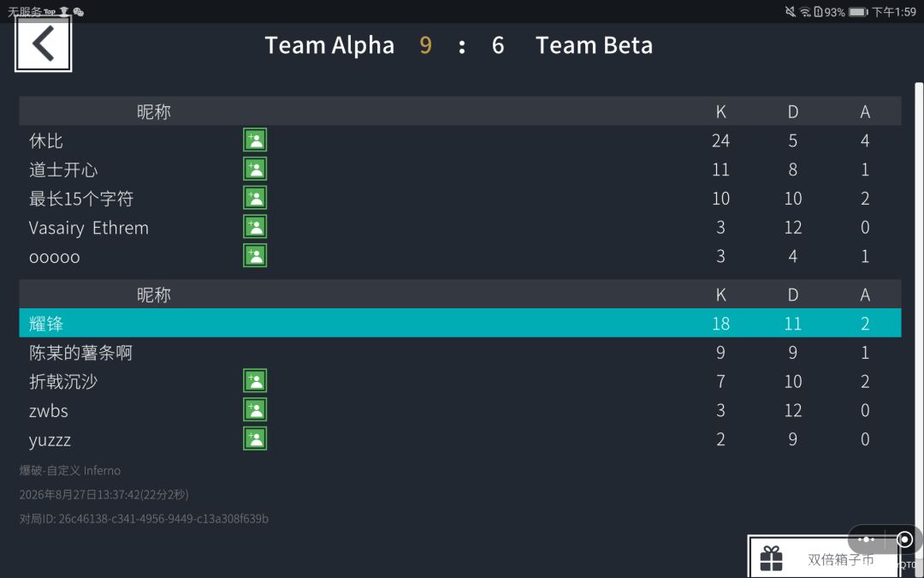Add yuzzz as a friend
The image size is (924, 578).
tap(255, 438)
